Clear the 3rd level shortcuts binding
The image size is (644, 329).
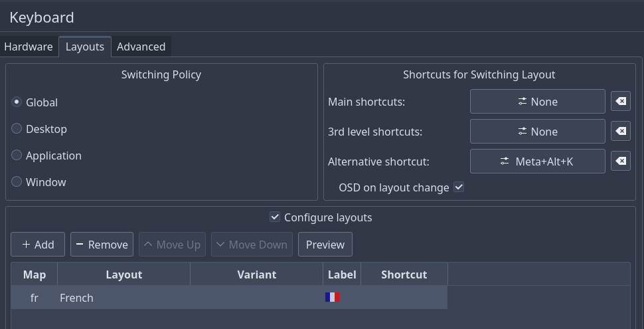tap(620, 132)
